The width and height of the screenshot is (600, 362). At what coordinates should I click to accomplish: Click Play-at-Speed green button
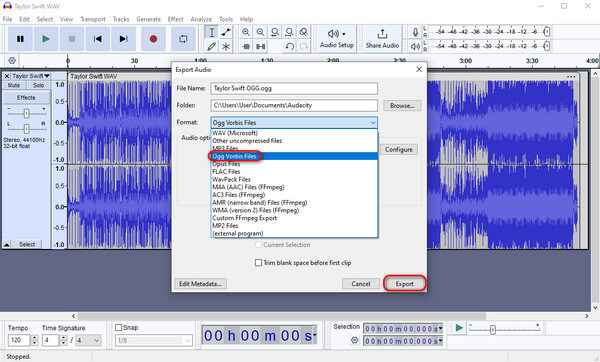pos(459,328)
